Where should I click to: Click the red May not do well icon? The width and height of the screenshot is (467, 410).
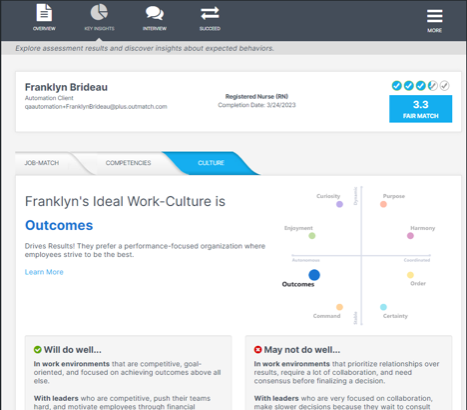click(x=258, y=350)
